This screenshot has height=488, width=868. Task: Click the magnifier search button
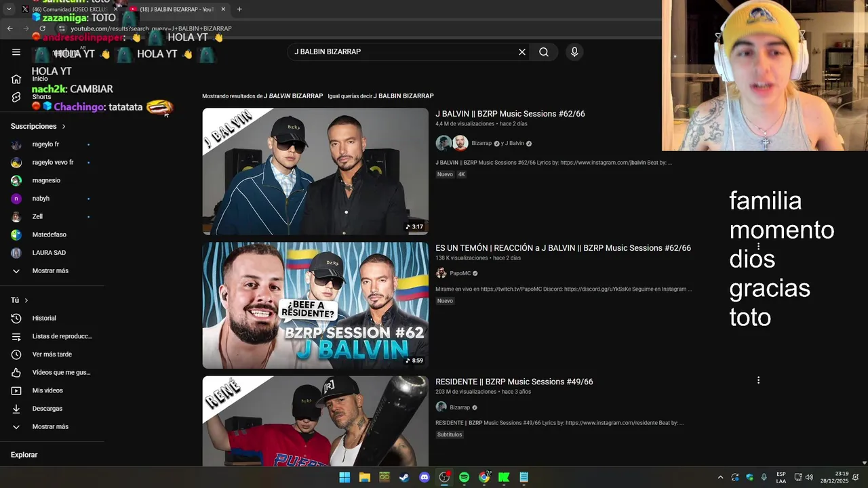544,52
